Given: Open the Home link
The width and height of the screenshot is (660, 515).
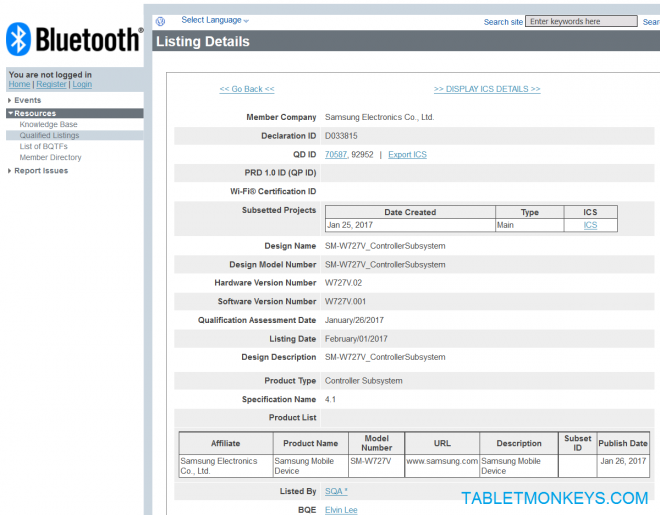Looking at the screenshot, I should (19, 84).
